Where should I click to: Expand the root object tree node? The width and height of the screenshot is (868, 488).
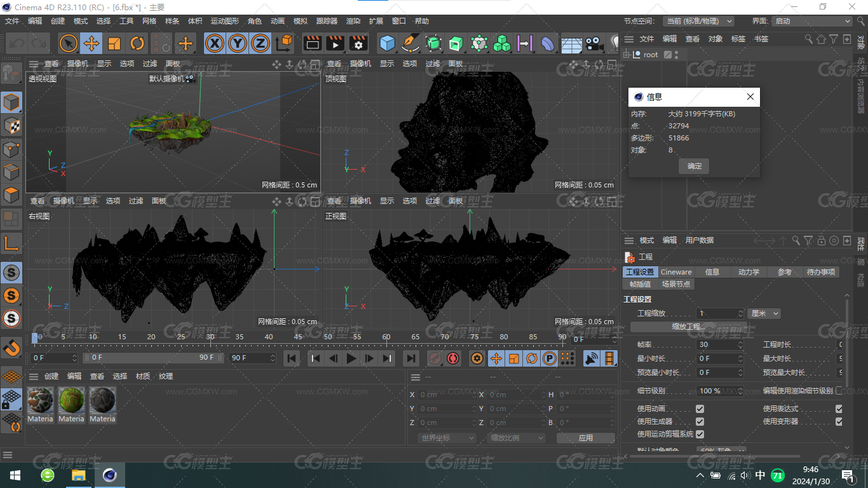tap(627, 55)
